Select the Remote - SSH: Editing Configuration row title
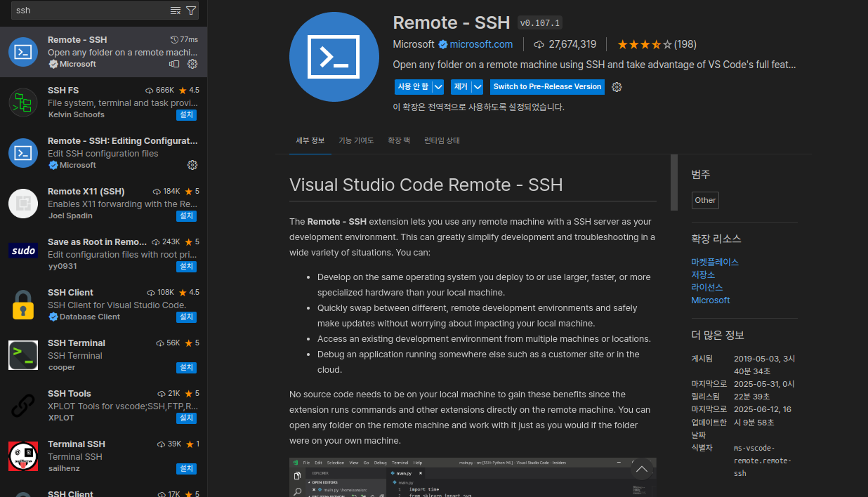The image size is (868, 497). coord(123,141)
